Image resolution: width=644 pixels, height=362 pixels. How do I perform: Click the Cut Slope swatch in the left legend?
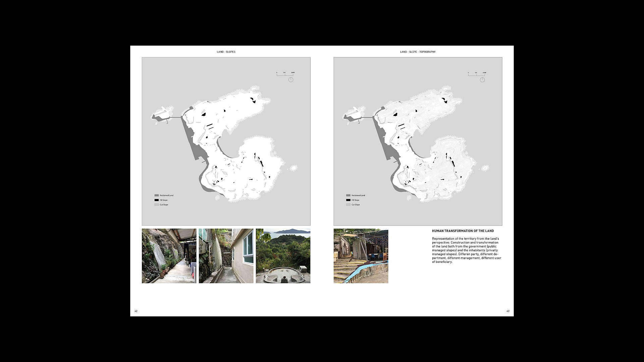[156, 204]
